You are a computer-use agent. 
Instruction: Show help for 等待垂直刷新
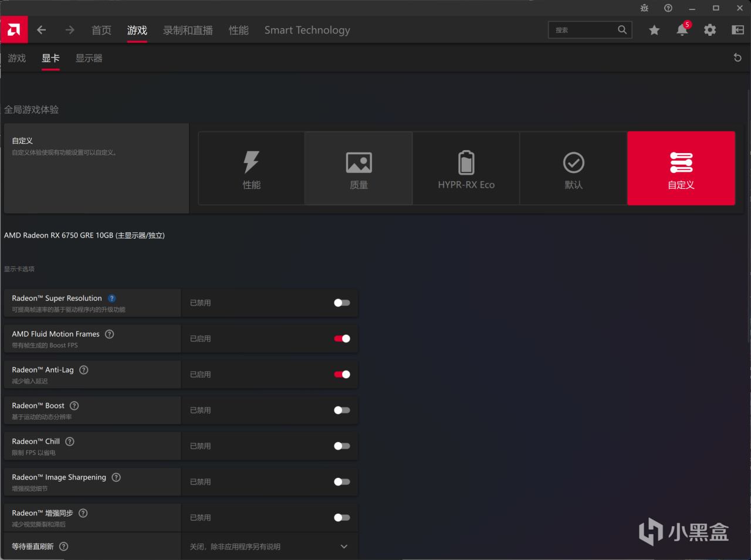coord(64,547)
